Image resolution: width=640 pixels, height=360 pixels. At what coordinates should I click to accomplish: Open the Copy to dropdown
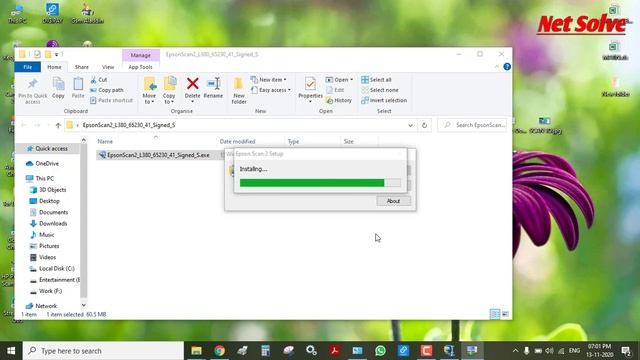(x=169, y=91)
